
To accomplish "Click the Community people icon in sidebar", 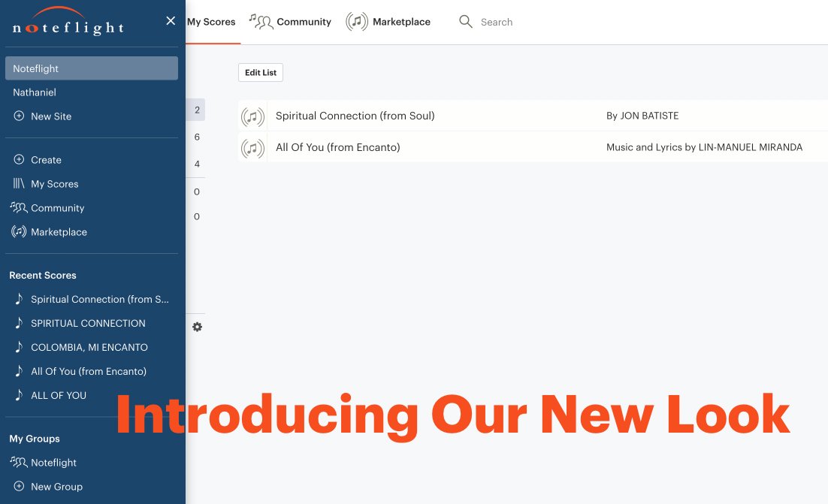I will 19,207.
